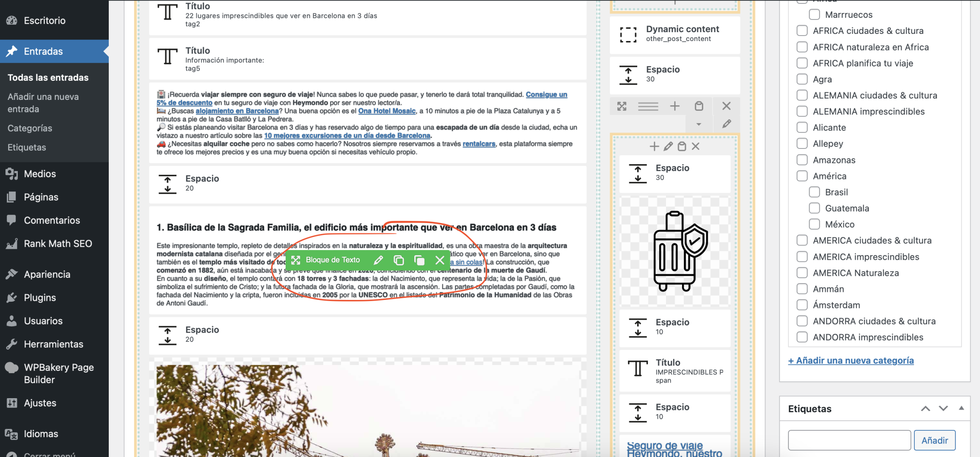The width and height of the screenshot is (980, 457).
Task: Click '+ Añadir una nueva categoría' link
Action: click(x=851, y=361)
